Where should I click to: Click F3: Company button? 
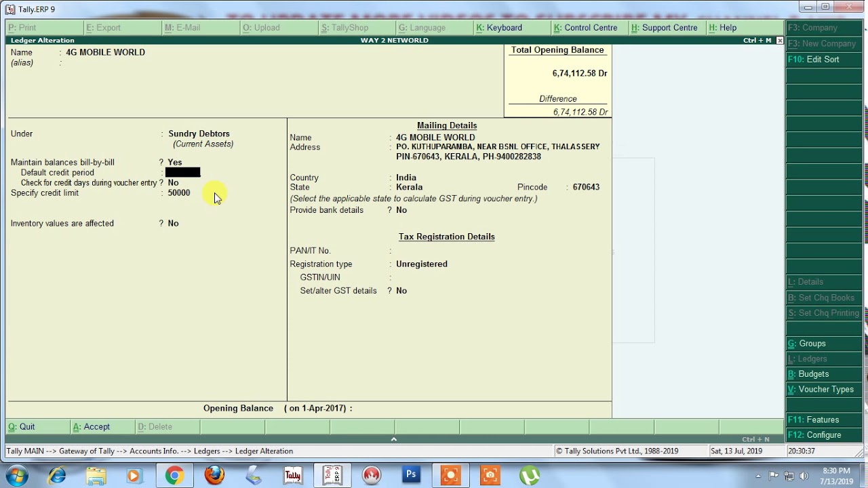[823, 28]
